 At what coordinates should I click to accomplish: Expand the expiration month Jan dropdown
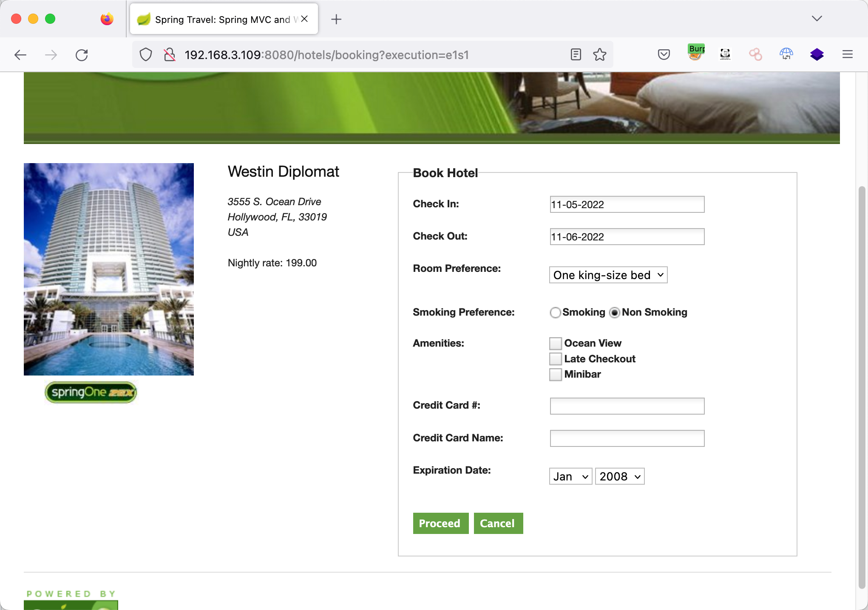[570, 477]
